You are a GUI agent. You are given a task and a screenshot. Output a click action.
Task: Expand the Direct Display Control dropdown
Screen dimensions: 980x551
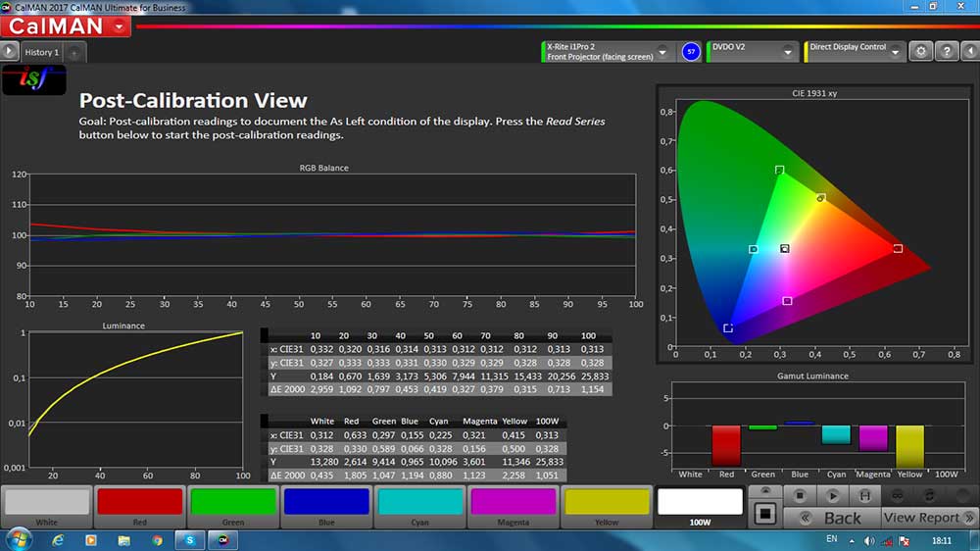point(895,53)
